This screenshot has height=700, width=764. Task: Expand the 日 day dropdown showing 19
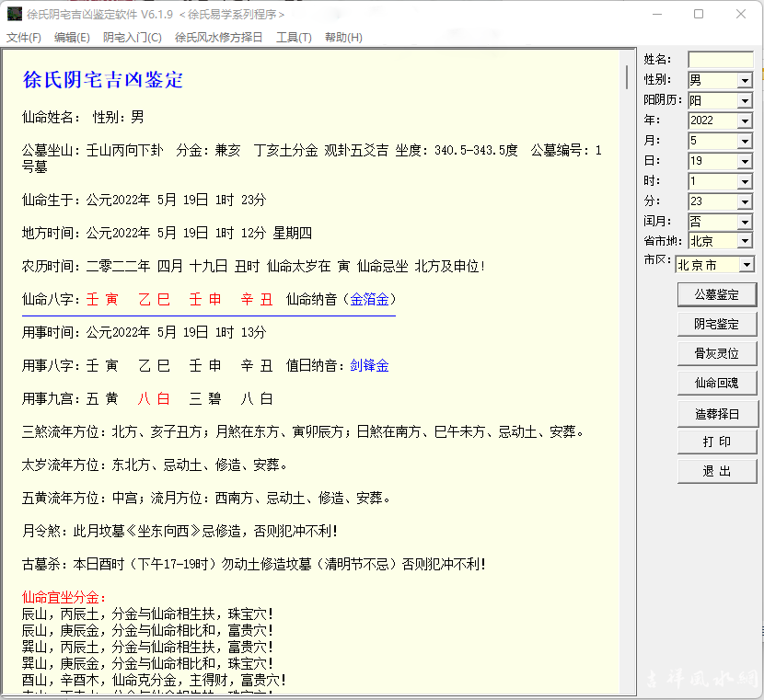(745, 161)
